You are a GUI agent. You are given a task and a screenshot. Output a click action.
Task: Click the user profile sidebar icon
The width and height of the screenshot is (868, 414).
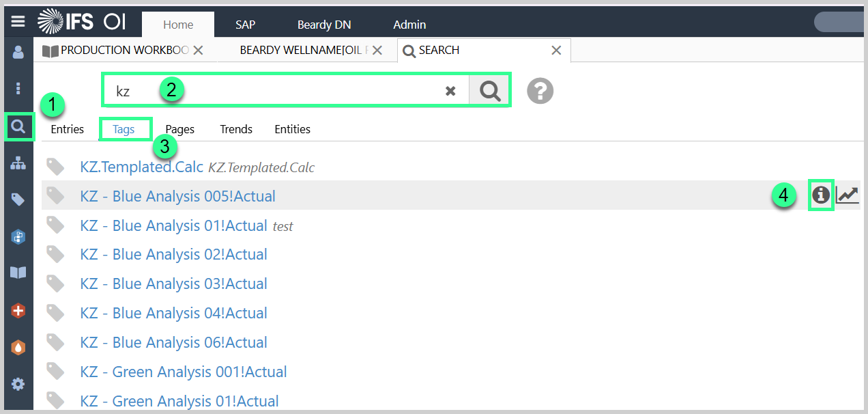click(18, 53)
